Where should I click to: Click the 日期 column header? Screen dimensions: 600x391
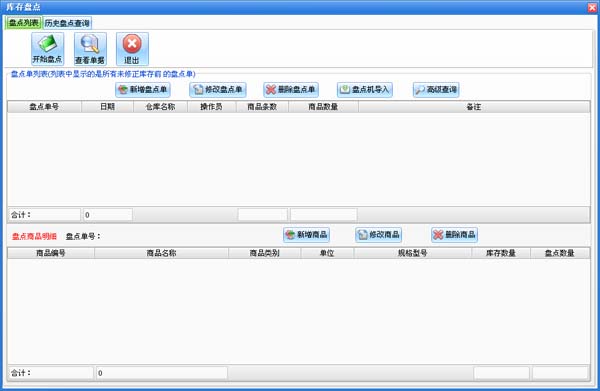pyautogui.click(x=108, y=107)
